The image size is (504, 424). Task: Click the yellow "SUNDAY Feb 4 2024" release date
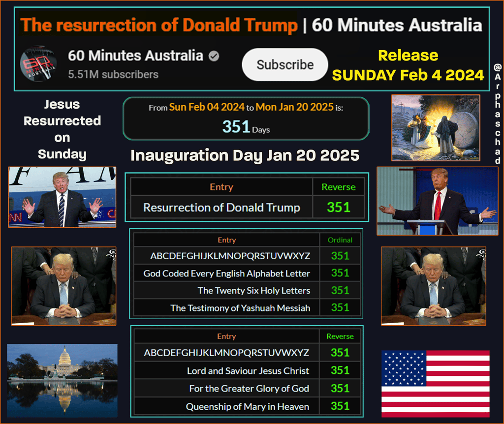408,75
